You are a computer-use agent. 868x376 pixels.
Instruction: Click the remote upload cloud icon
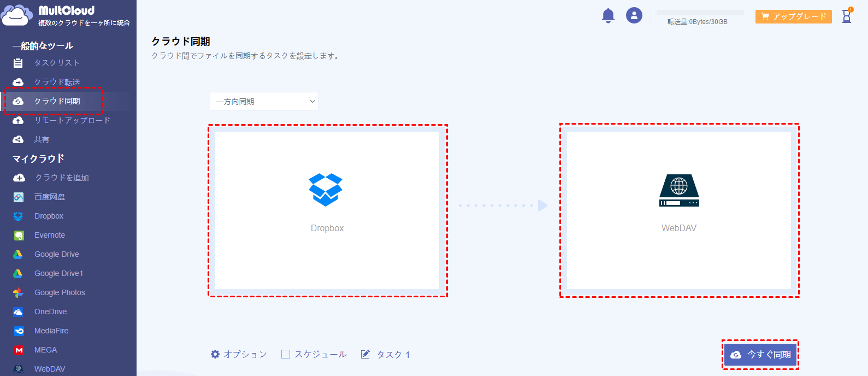click(x=18, y=120)
